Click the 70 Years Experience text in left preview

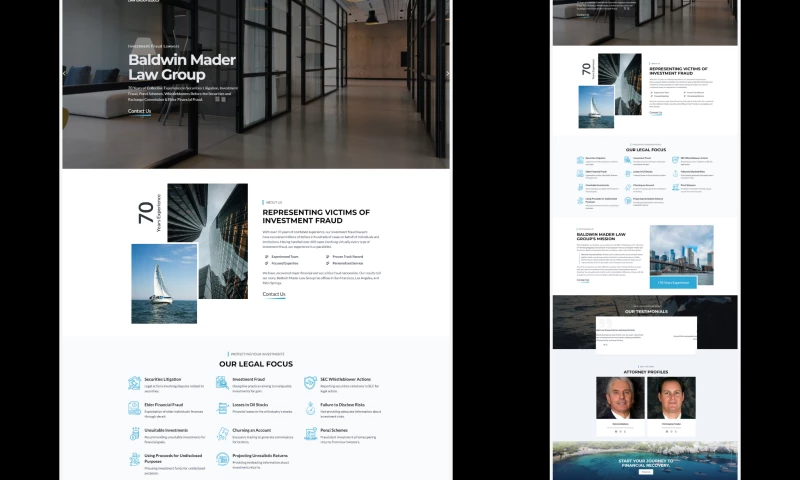point(149,213)
